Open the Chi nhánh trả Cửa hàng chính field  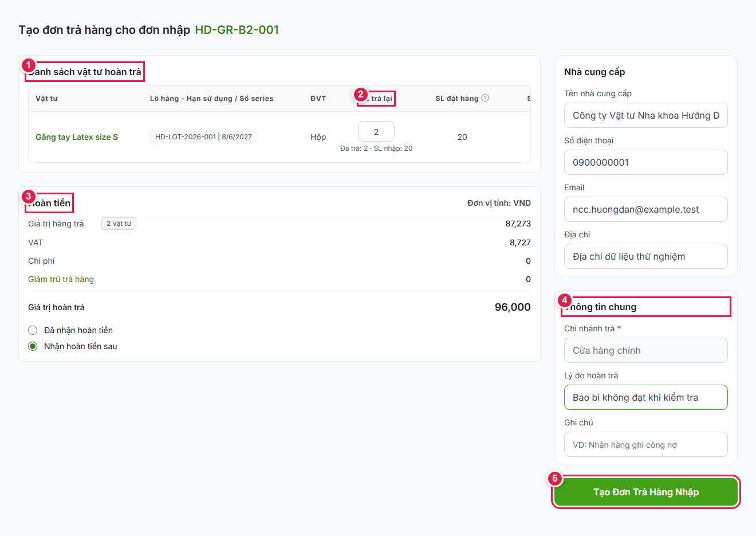[646, 350]
